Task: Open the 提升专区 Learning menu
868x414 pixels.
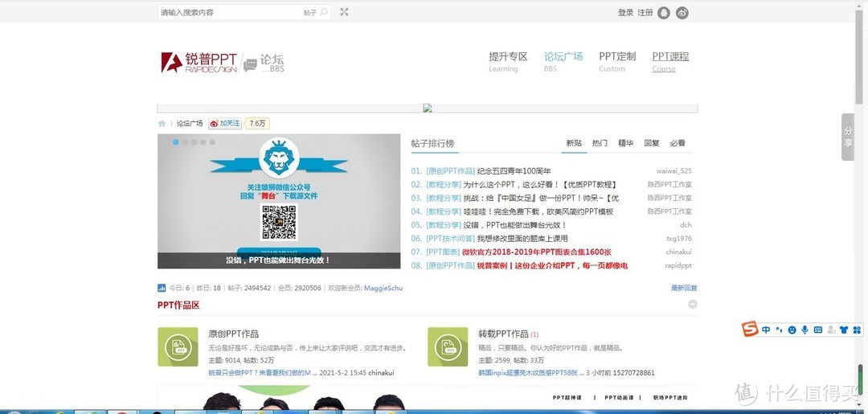Action: pyautogui.click(x=508, y=61)
